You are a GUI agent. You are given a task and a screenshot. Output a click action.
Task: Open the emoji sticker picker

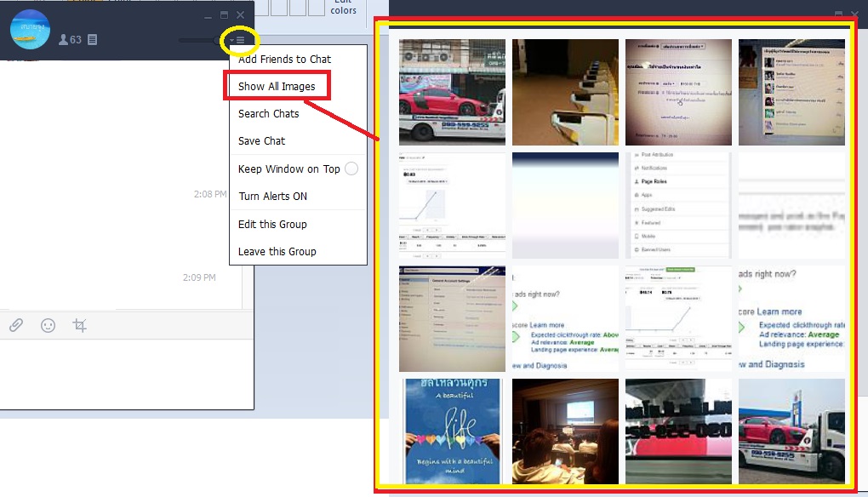coord(49,325)
